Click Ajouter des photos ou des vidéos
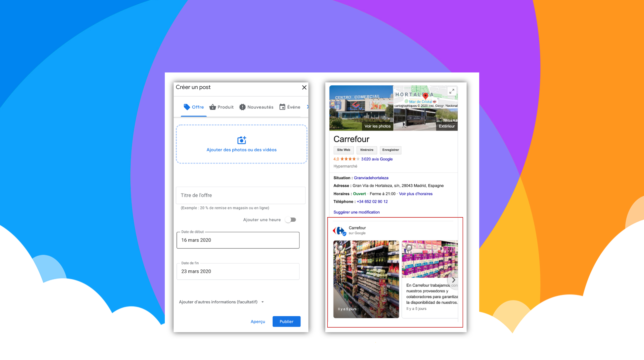The height and width of the screenshot is (360, 644). coord(242,150)
